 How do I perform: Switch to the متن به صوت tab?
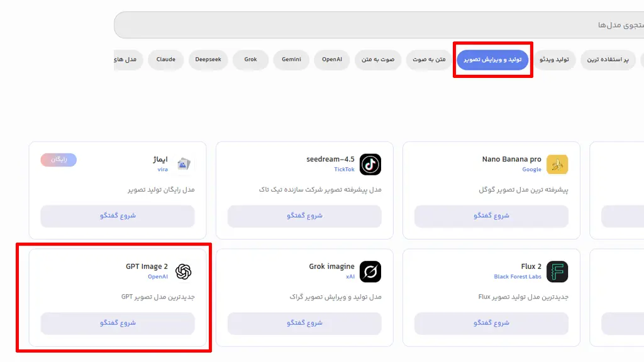(x=429, y=60)
